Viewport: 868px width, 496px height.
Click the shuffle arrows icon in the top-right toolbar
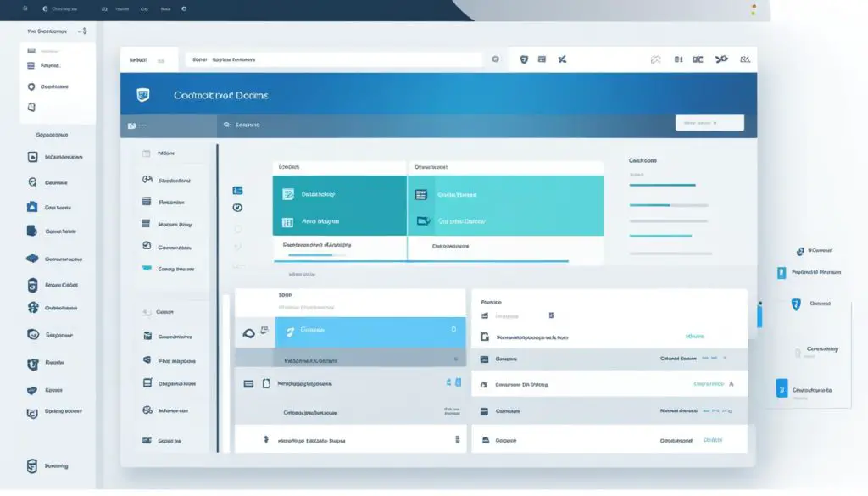click(x=721, y=59)
